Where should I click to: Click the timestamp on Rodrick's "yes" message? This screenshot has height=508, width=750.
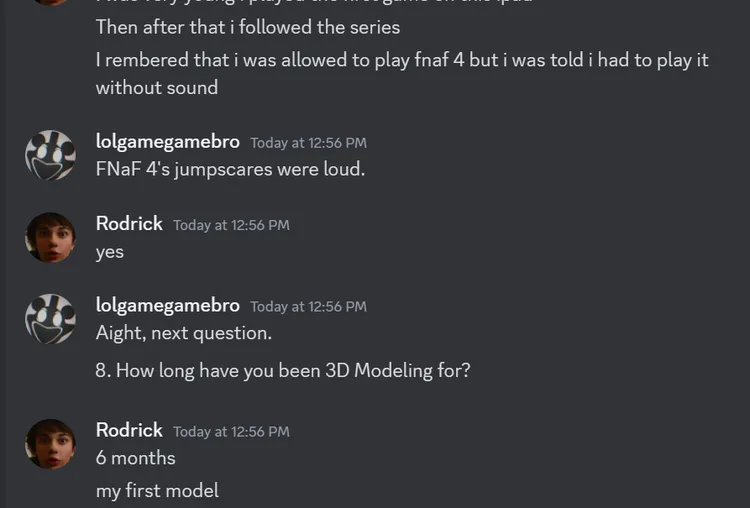coord(231,225)
